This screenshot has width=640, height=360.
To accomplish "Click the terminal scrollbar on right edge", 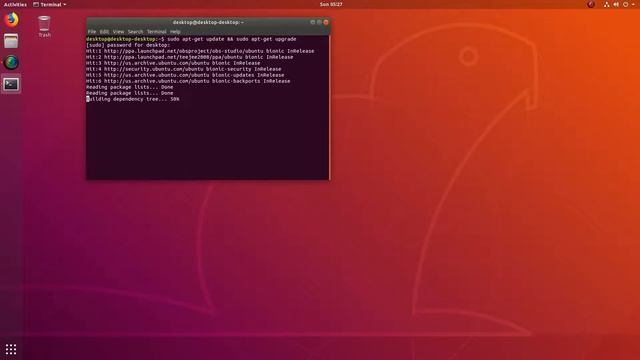I will pos(329,108).
